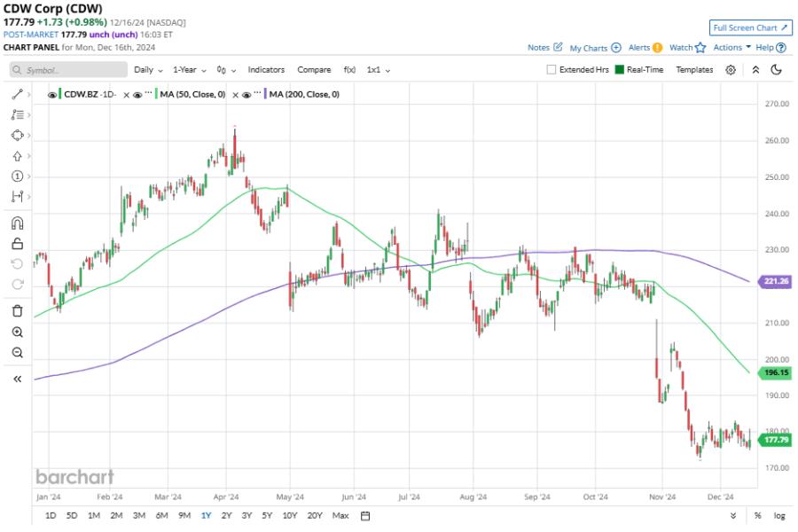The height and width of the screenshot is (532, 798).
Task: Select the 6M time range
Action: coord(162,516)
